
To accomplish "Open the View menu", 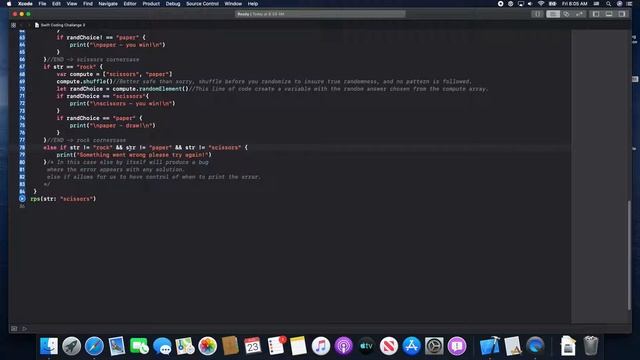I will tap(72, 4).
